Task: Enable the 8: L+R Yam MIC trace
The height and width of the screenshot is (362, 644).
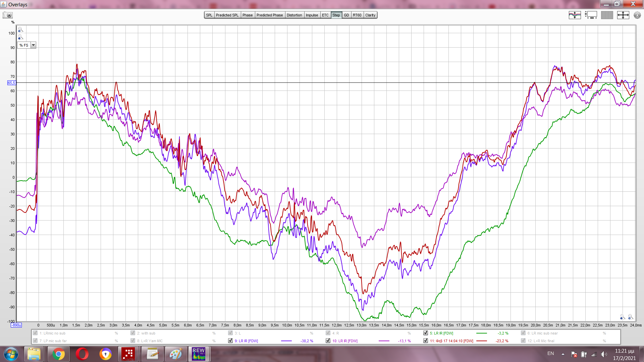Action: 133,341
